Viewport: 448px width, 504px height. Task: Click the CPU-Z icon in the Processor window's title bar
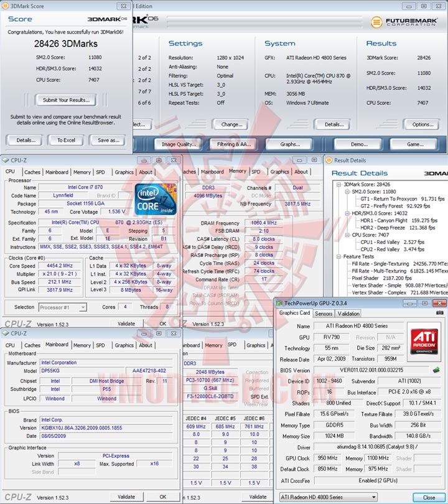(x=5, y=160)
